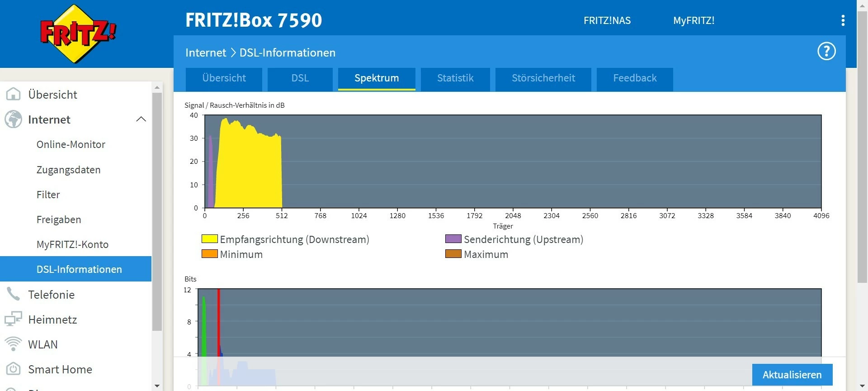868x391 pixels.
Task: Open MyFRITZ!-Konto in the sidebar
Action: pyautogui.click(x=72, y=244)
